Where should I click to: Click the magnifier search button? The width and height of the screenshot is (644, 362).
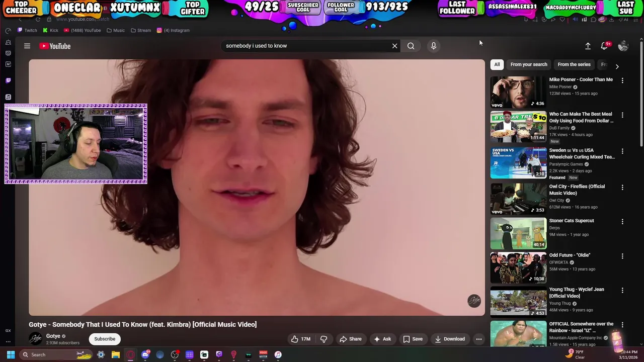411,46
